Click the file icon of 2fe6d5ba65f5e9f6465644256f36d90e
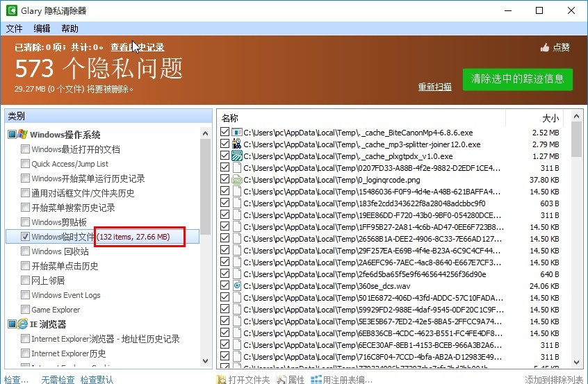588x384 pixels. (x=236, y=274)
